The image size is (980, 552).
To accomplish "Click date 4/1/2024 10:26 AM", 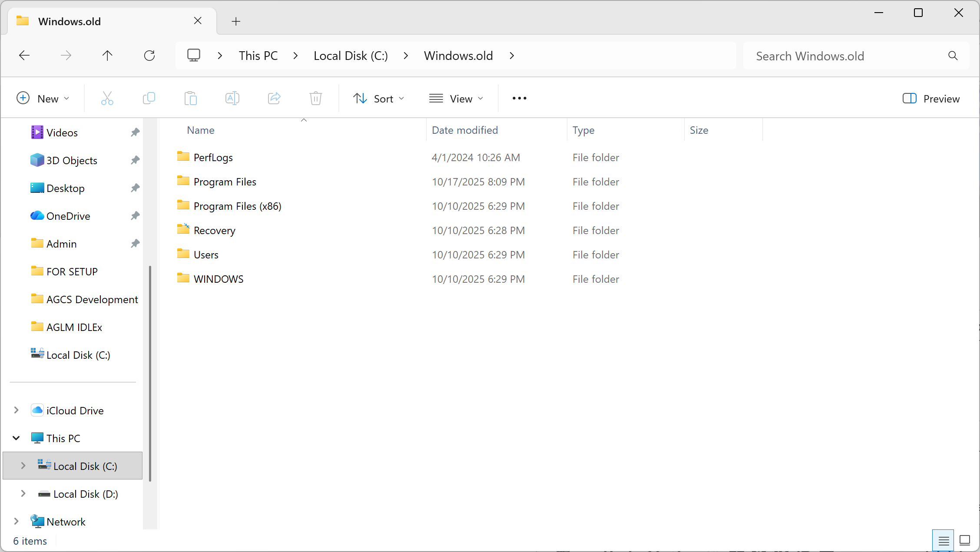I will [x=476, y=157].
